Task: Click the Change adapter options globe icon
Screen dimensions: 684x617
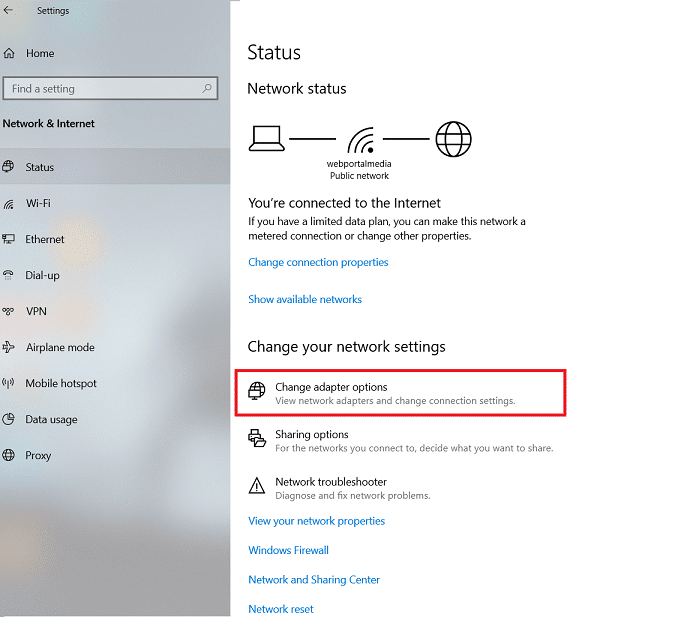Action: tap(256, 391)
